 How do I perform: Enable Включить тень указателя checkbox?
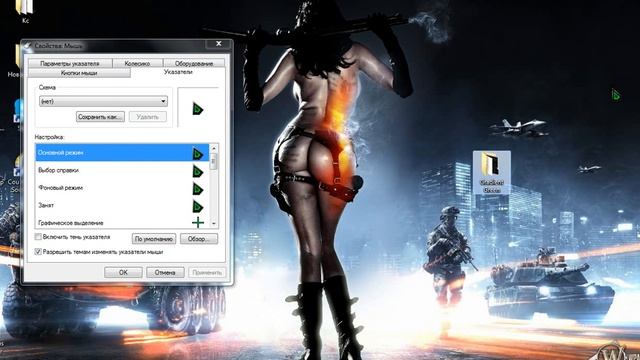38,237
